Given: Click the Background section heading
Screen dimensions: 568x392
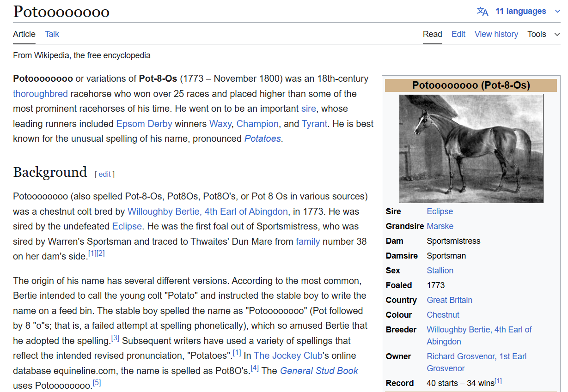Looking at the screenshot, I should pyautogui.click(x=50, y=172).
